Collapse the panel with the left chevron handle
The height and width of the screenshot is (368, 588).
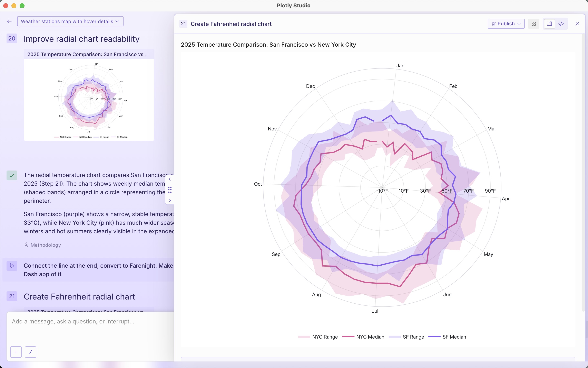coord(170,179)
